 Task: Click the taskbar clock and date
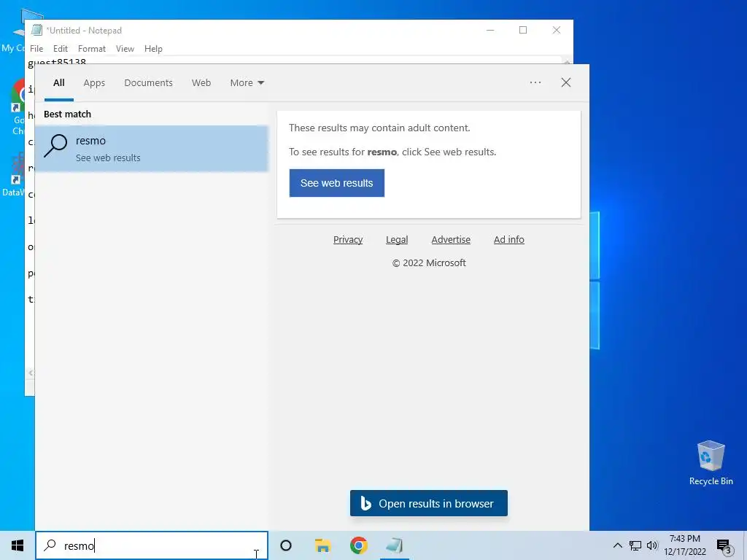coord(684,545)
